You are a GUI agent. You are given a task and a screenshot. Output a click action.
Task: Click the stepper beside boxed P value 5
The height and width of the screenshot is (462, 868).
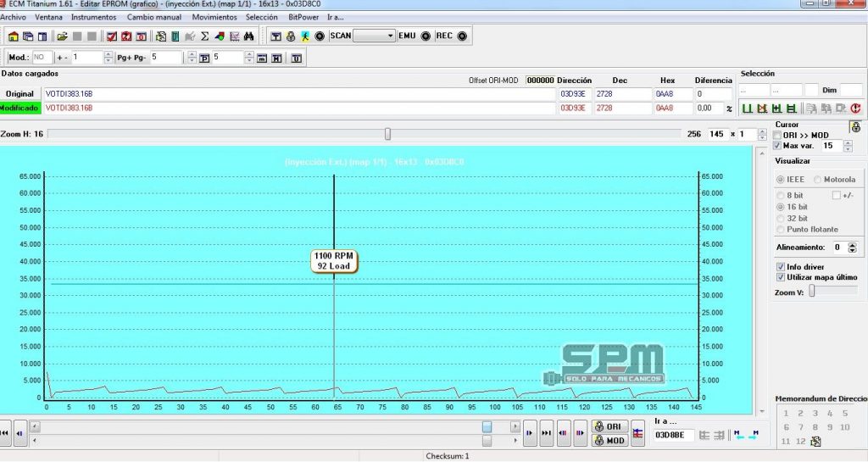249,58
